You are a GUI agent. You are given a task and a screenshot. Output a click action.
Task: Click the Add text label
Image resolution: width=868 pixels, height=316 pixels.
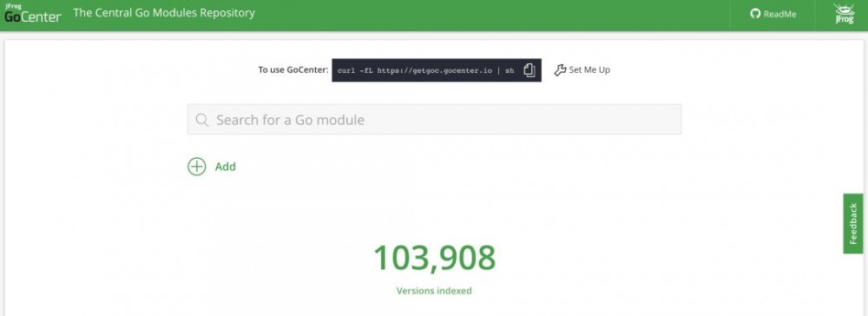pos(226,167)
